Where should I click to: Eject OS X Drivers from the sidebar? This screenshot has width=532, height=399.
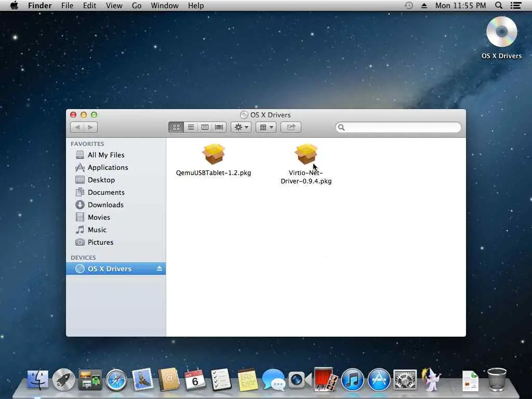point(159,269)
